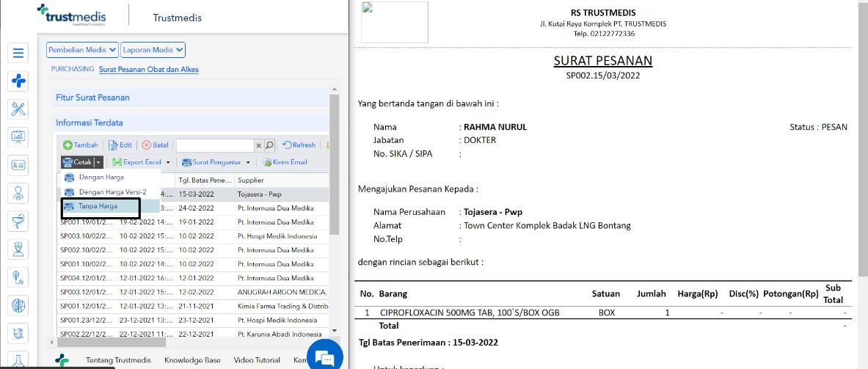
Task: Open the surgeon nurse sidebar icon
Action: coord(18,249)
